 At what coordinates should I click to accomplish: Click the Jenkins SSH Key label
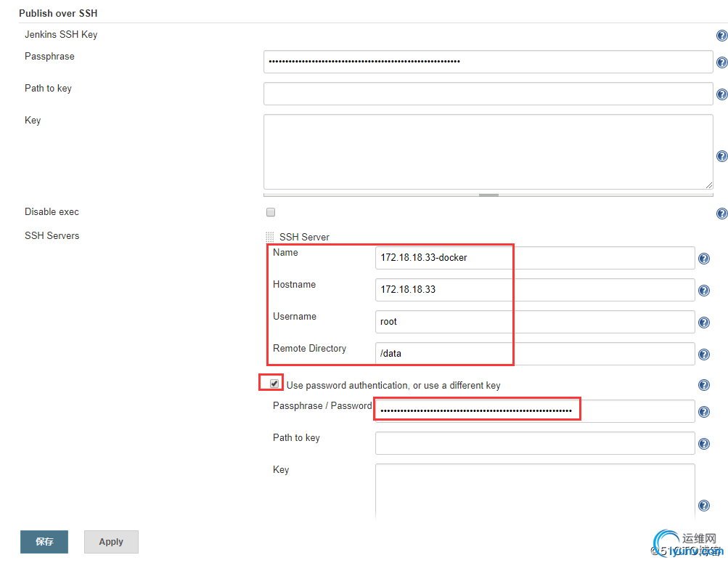coord(61,34)
